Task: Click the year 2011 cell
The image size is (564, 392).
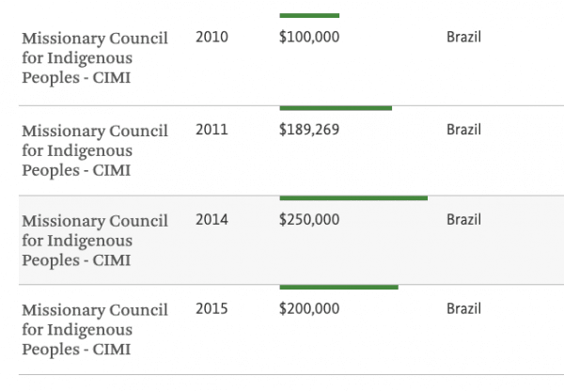Action: [211, 130]
